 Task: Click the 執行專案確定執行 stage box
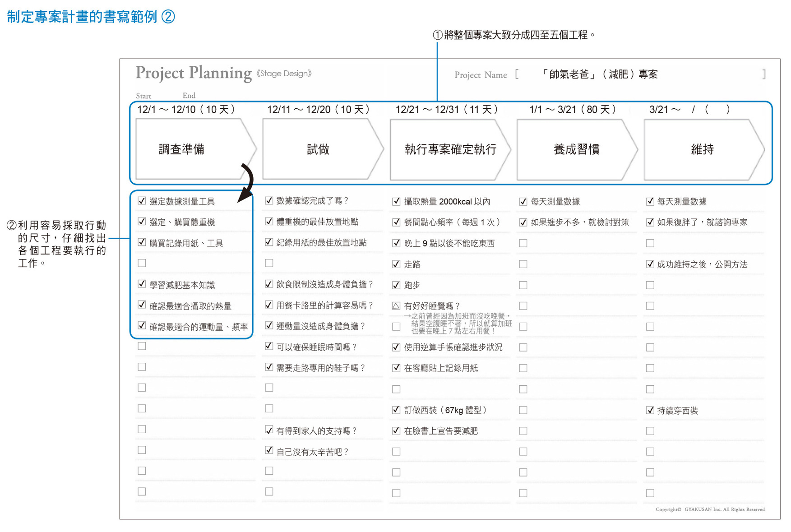(449, 149)
